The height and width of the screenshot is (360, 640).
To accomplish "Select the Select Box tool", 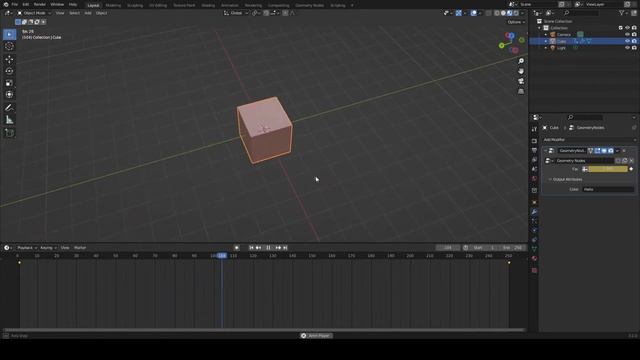I will click(9, 34).
